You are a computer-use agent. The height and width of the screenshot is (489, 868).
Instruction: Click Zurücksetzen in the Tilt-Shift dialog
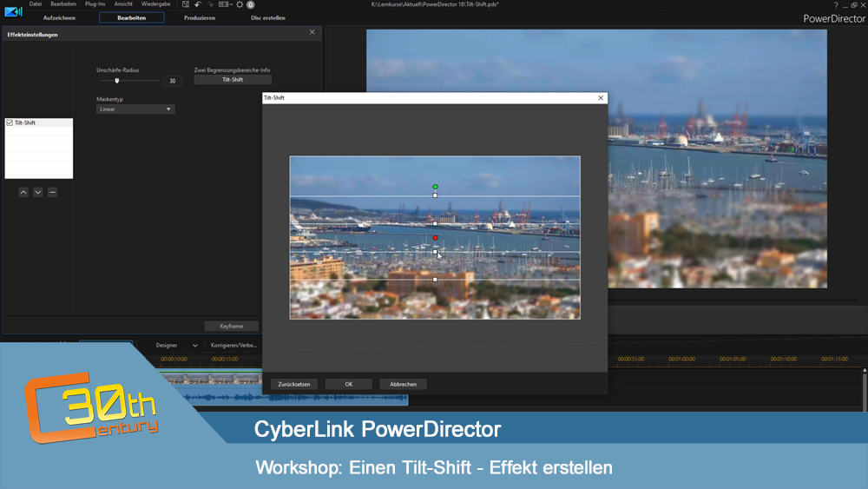(x=294, y=384)
